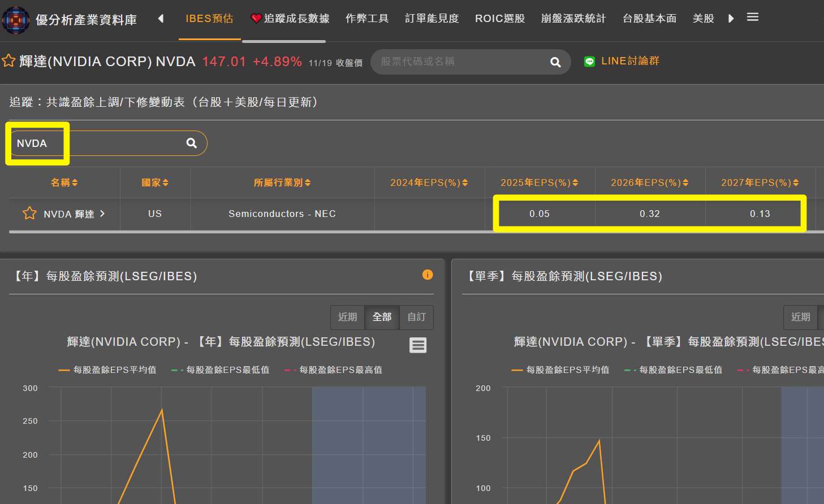
Task: Expand NVDA 輝達 row chevron
Action: (x=102, y=214)
